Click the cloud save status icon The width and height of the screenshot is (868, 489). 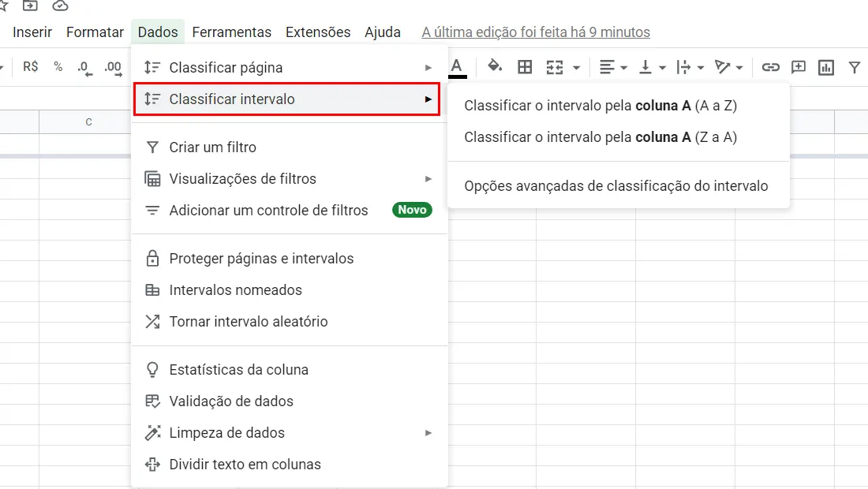(60, 6)
